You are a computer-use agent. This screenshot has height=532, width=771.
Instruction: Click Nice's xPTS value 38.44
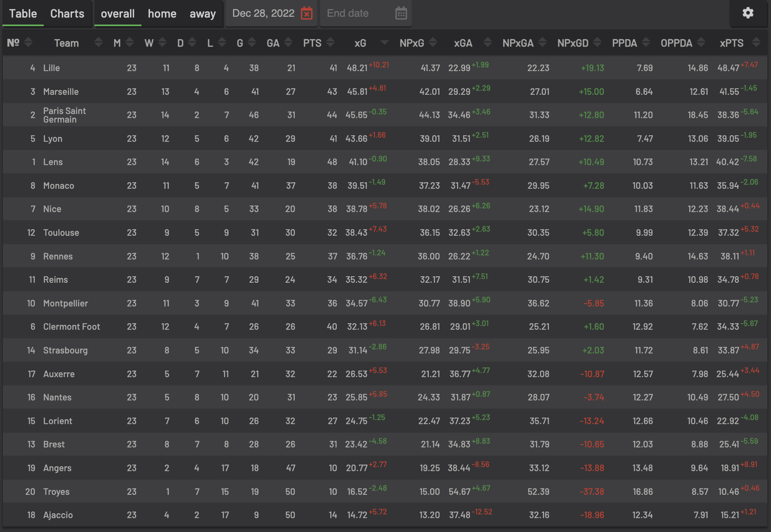(x=728, y=209)
